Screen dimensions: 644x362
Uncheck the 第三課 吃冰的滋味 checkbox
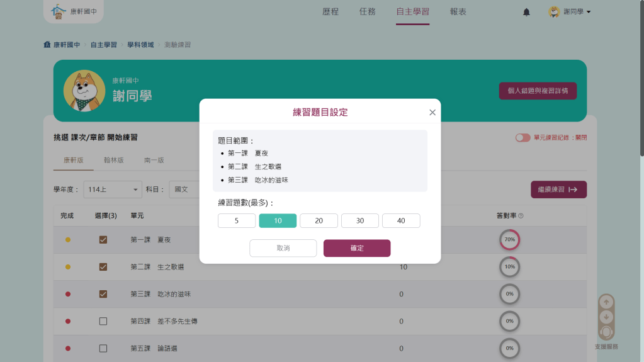103,294
